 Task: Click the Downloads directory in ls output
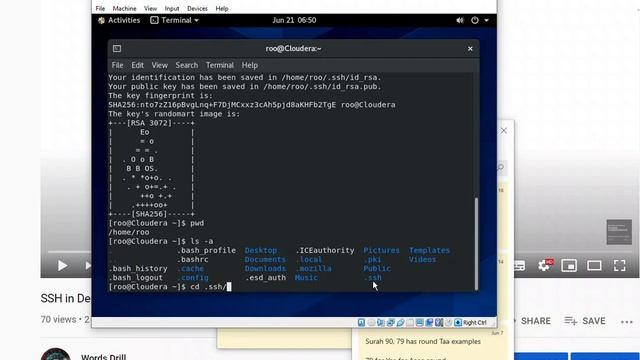pyautogui.click(x=265, y=269)
